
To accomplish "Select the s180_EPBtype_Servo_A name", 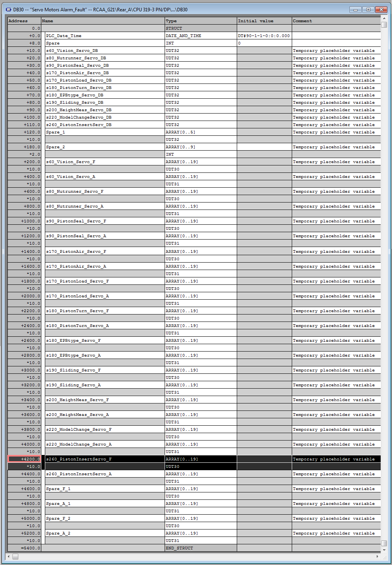I will click(105, 355).
